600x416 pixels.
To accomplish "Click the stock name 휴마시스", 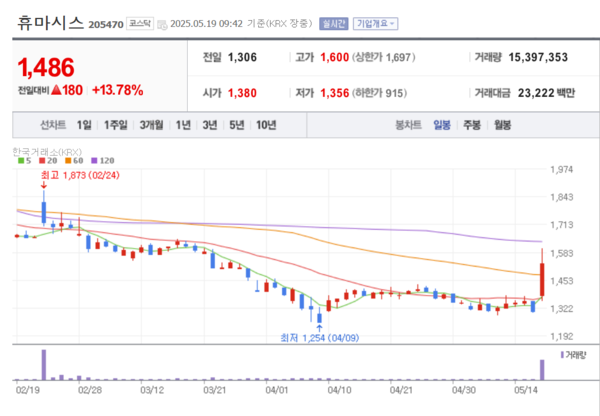I will (50, 23).
